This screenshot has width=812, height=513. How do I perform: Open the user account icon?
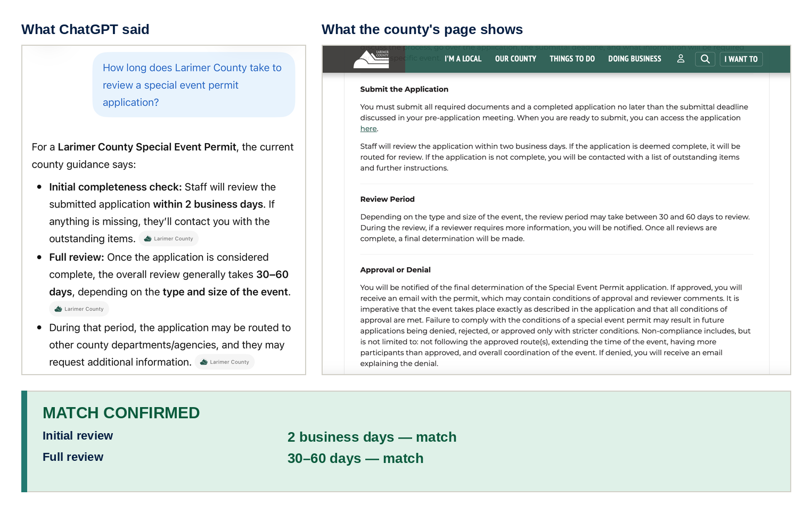[x=680, y=59]
